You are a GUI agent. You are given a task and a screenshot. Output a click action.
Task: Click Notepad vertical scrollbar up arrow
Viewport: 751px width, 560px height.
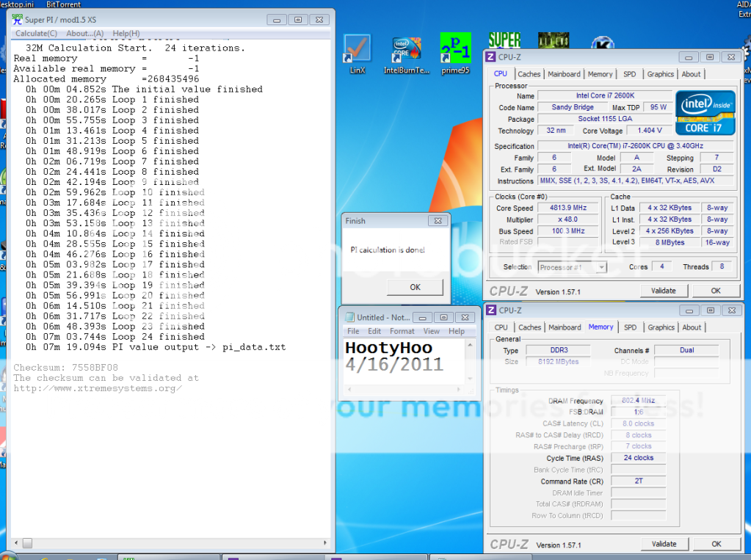pos(470,345)
